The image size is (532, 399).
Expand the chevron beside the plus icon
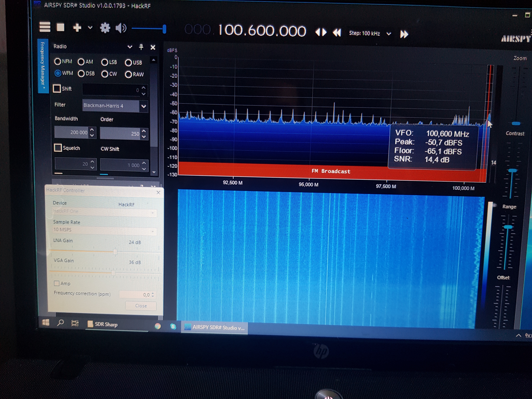point(90,28)
